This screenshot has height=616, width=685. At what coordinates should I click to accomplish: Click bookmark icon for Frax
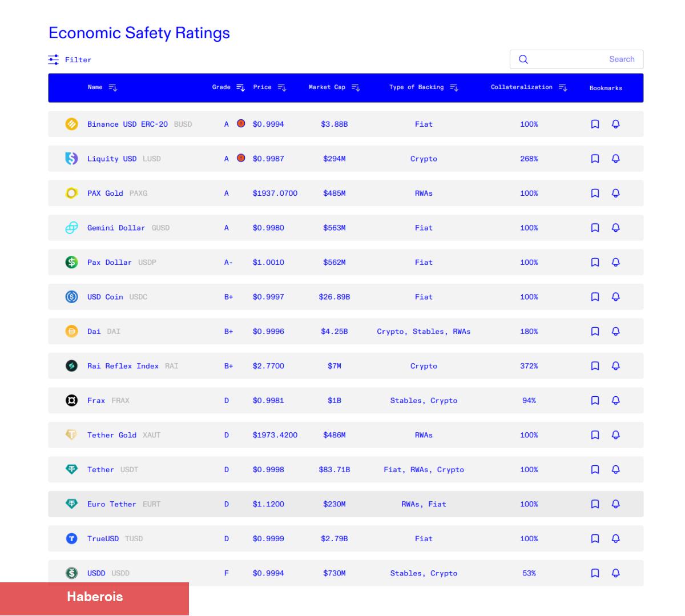coord(595,400)
